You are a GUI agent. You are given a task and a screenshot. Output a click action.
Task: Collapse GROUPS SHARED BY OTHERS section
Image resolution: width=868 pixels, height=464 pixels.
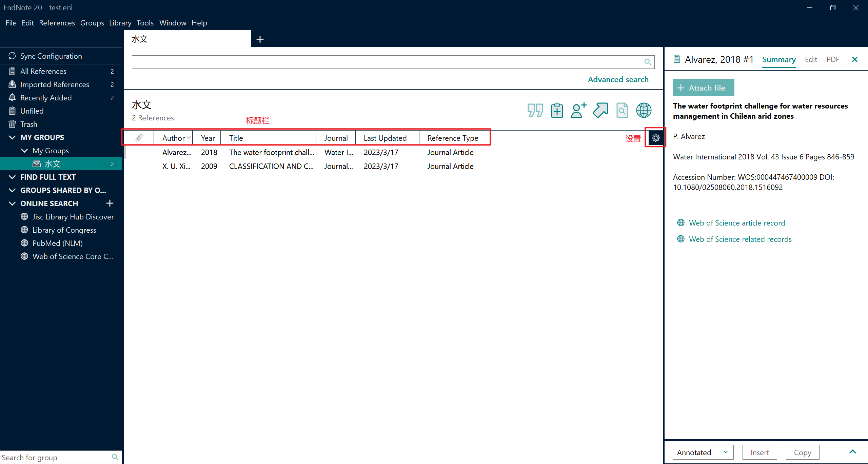click(12, 190)
